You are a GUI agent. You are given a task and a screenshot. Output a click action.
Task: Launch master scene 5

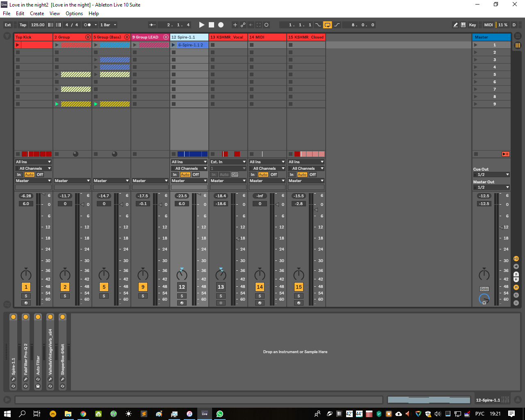pyautogui.click(x=476, y=75)
